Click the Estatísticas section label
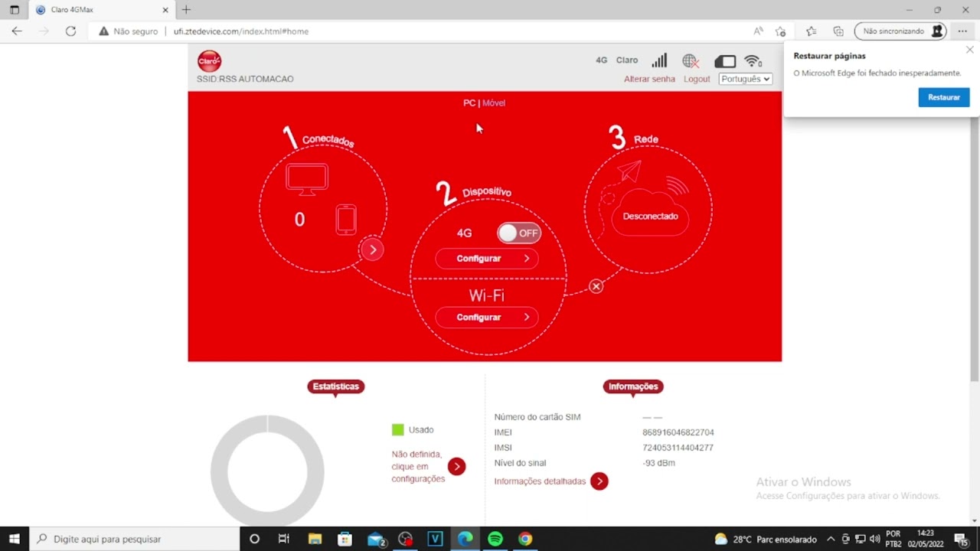Viewport: 980px width, 551px height. (336, 386)
